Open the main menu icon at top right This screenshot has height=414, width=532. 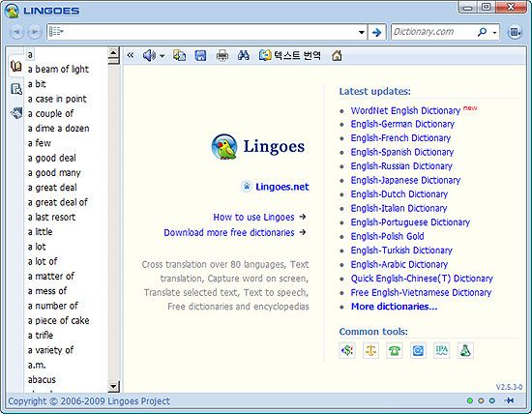pyautogui.click(x=515, y=32)
